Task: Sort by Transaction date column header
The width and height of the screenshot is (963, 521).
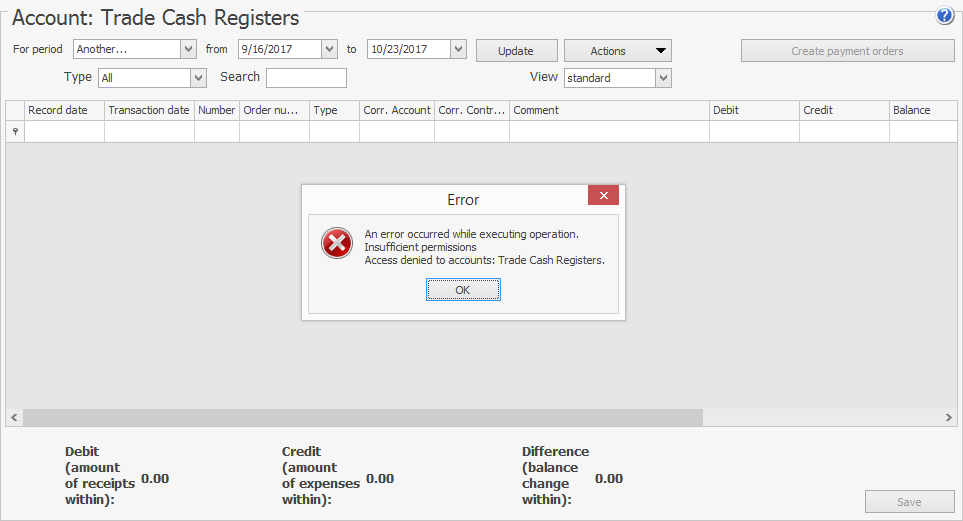Action: [149, 110]
